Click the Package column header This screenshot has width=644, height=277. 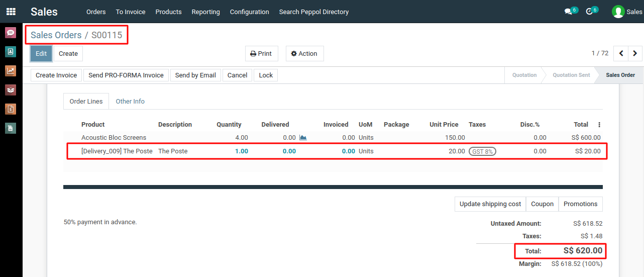tap(396, 125)
